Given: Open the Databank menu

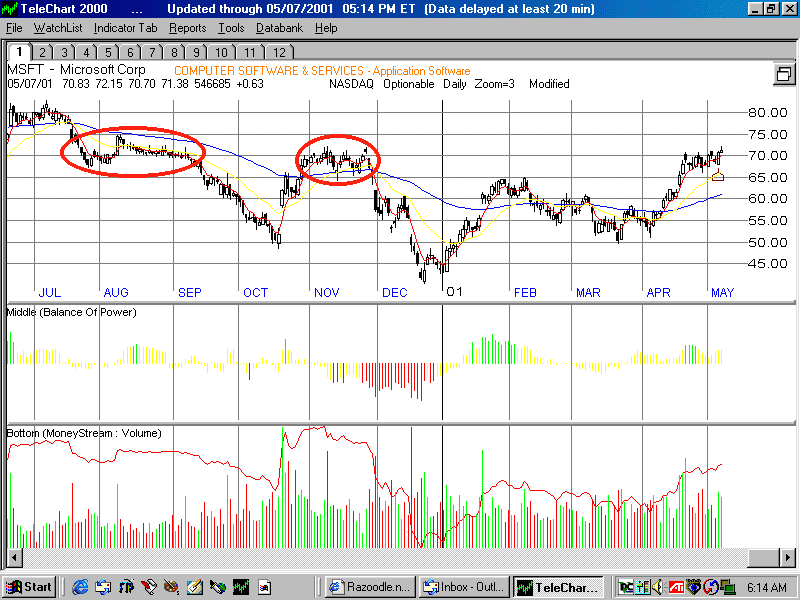Looking at the screenshot, I should click(279, 28).
